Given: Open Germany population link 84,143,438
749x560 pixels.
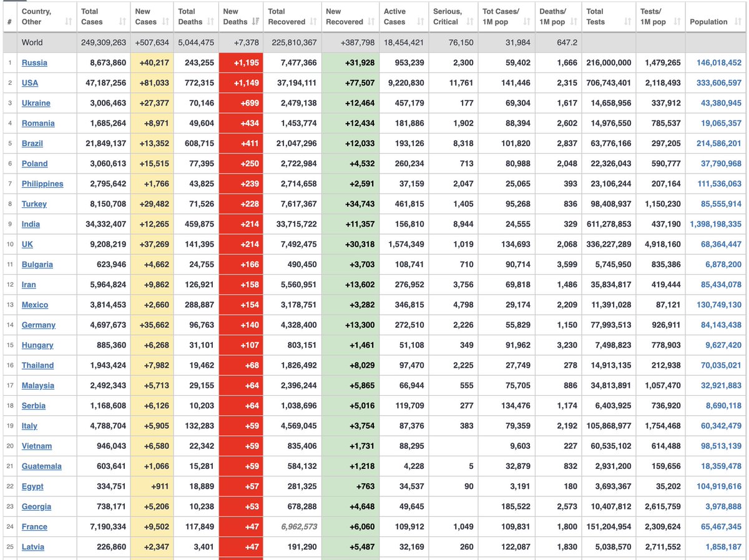Looking at the screenshot, I should (x=722, y=325).
